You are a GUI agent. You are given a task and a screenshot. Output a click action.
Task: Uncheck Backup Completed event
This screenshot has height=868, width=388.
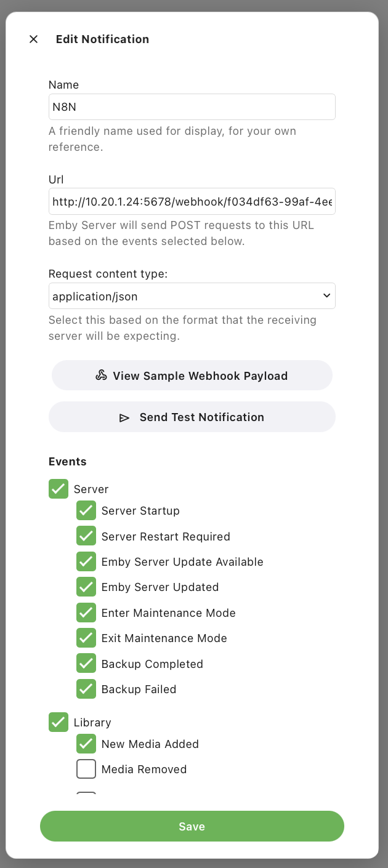point(86,664)
